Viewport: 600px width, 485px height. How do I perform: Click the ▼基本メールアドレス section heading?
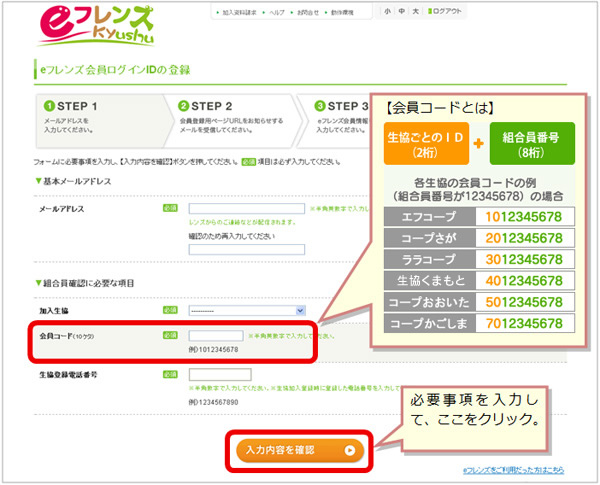[x=73, y=181]
